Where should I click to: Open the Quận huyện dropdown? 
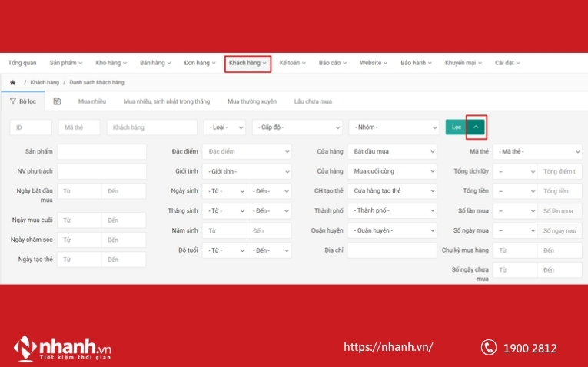point(391,230)
